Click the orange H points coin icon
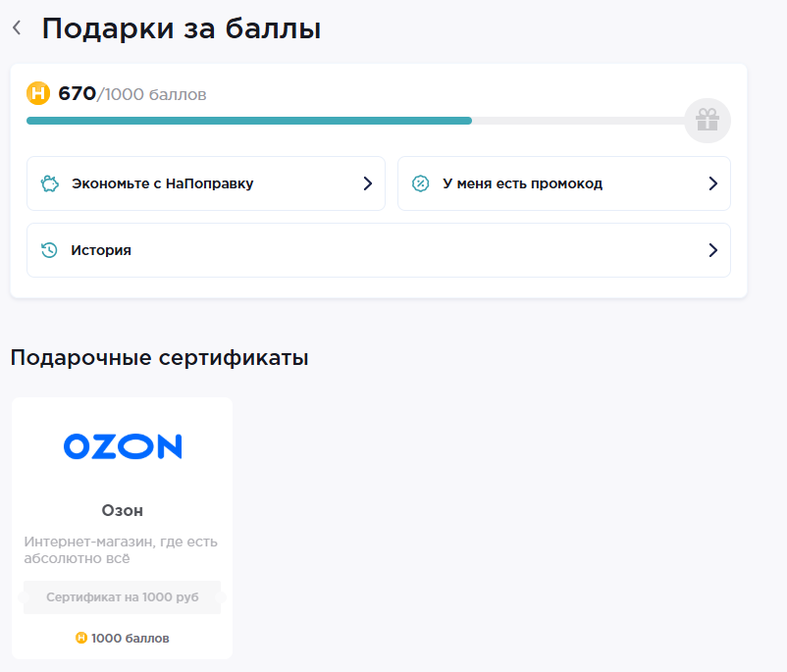The height and width of the screenshot is (672, 787). pos(38,93)
